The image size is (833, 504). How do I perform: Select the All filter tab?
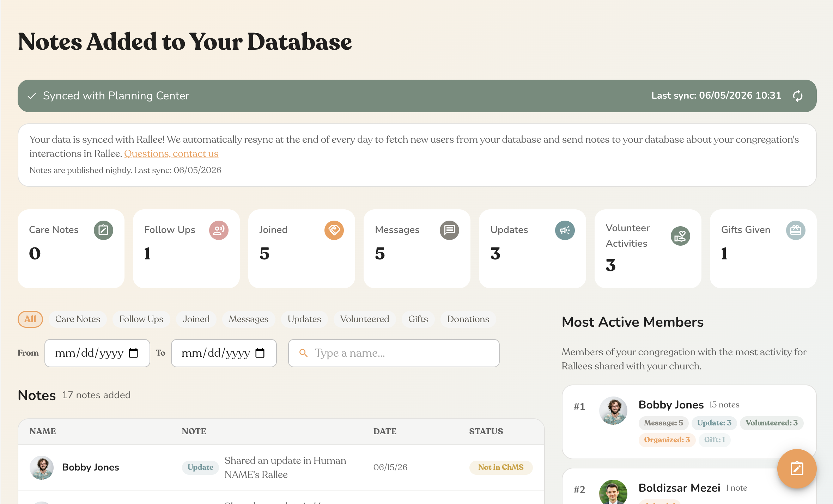coord(30,319)
